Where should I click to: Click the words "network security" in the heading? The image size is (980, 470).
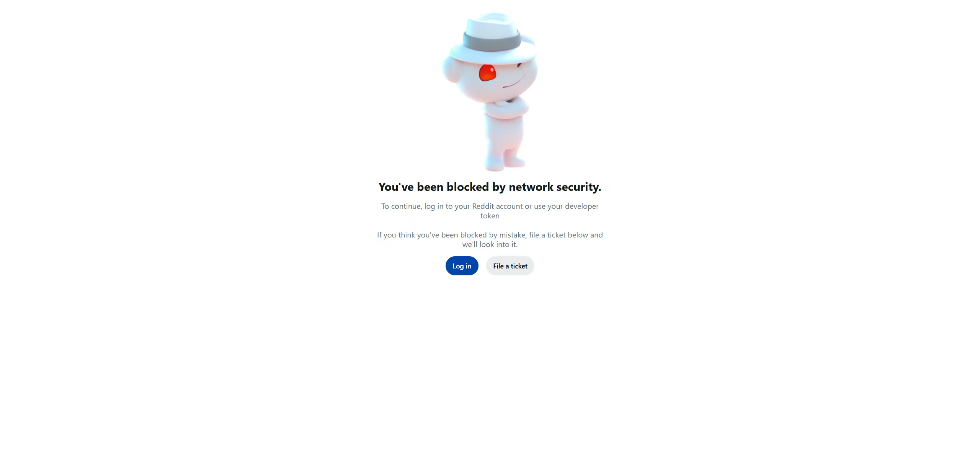[555, 187]
